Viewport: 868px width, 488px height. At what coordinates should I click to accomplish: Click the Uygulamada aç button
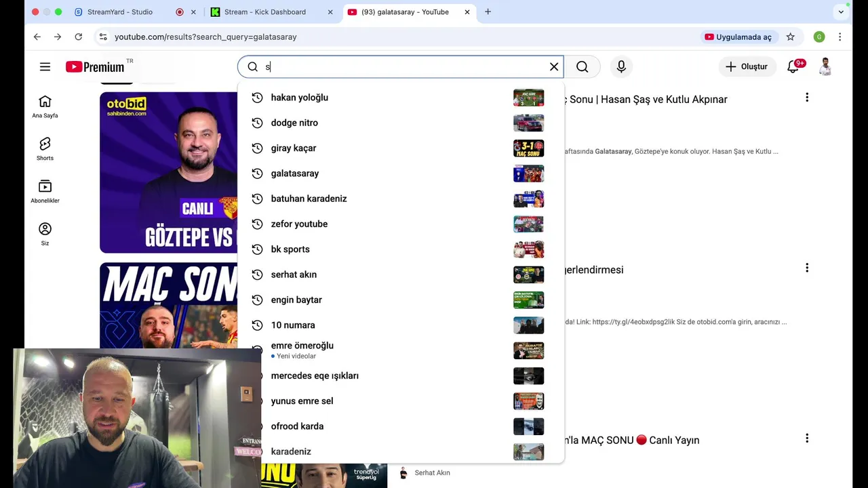point(738,37)
